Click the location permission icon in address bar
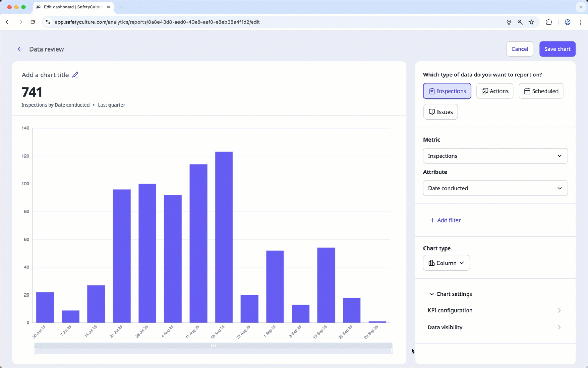 (509, 22)
